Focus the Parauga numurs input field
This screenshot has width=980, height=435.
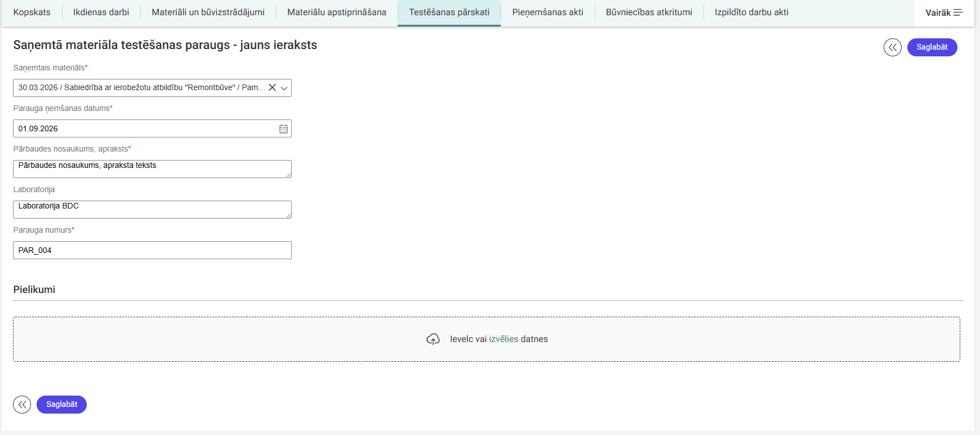click(152, 250)
